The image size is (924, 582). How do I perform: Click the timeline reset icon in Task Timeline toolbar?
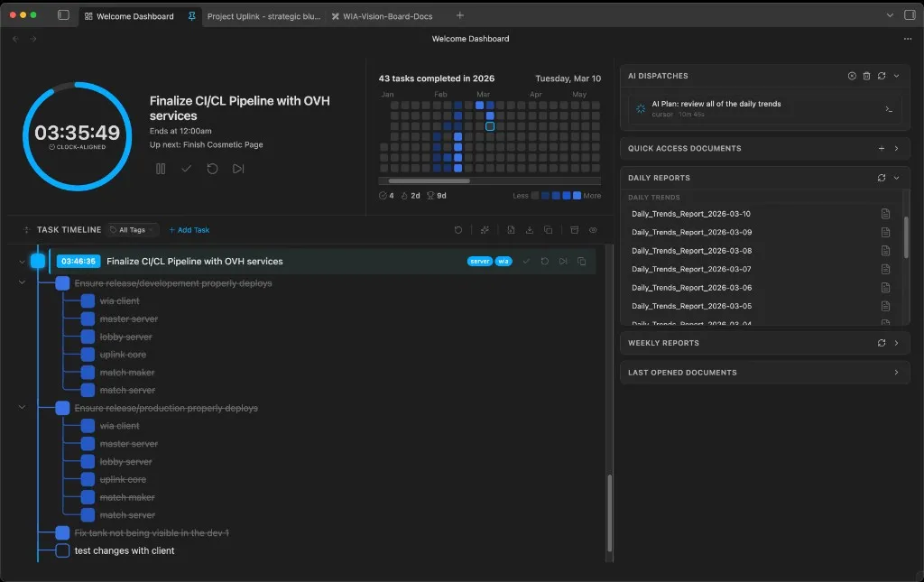(x=457, y=230)
